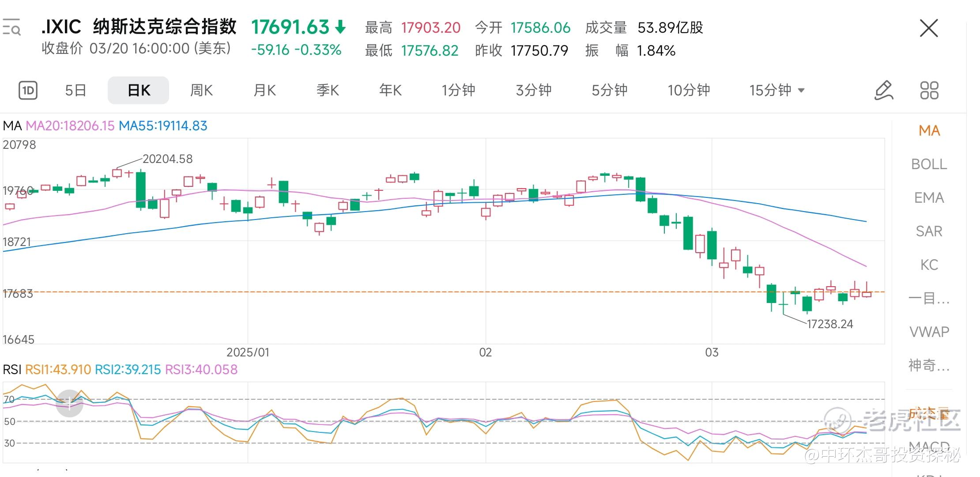Close the chart with X icon

coord(928,29)
